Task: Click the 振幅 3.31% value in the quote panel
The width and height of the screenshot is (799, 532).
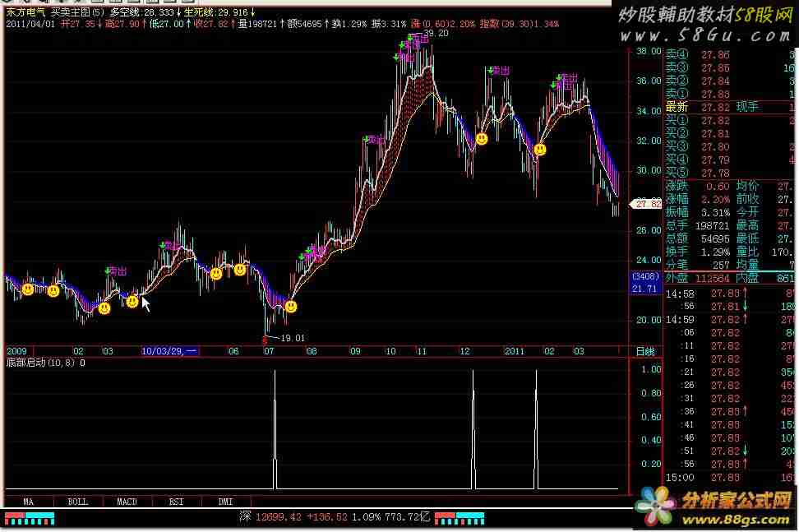Action: click(716, 213)
